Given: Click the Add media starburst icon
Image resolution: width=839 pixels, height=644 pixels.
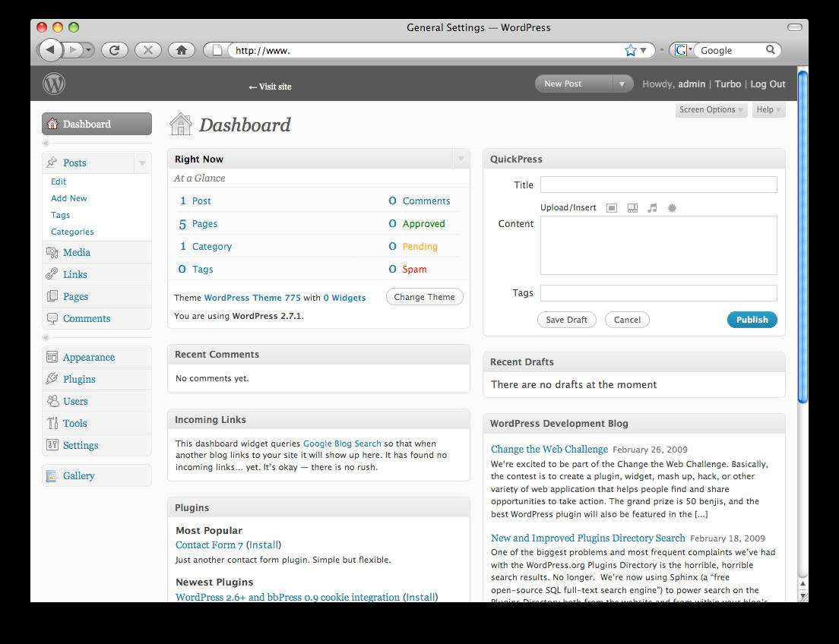Looking at the screenshot, I should pyautogui.click(x=672, y=208).
